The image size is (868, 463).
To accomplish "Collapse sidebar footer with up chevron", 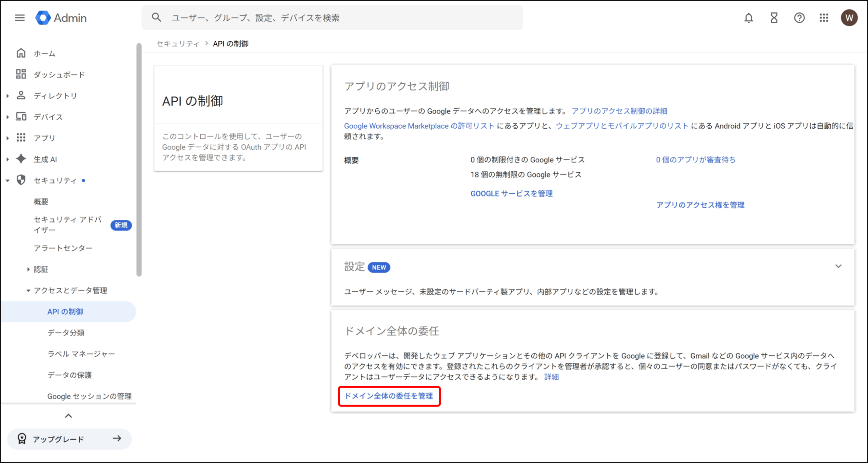I will tap(68, 416).
